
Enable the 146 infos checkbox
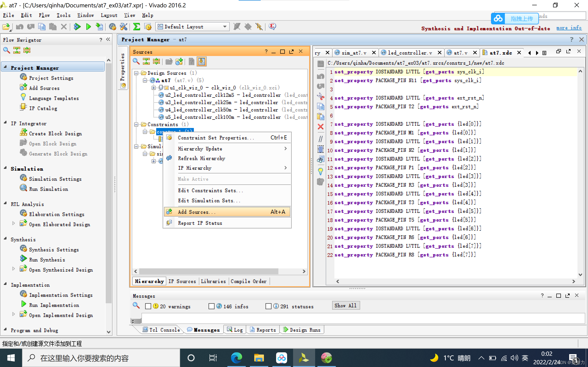(x=211, y=306)
